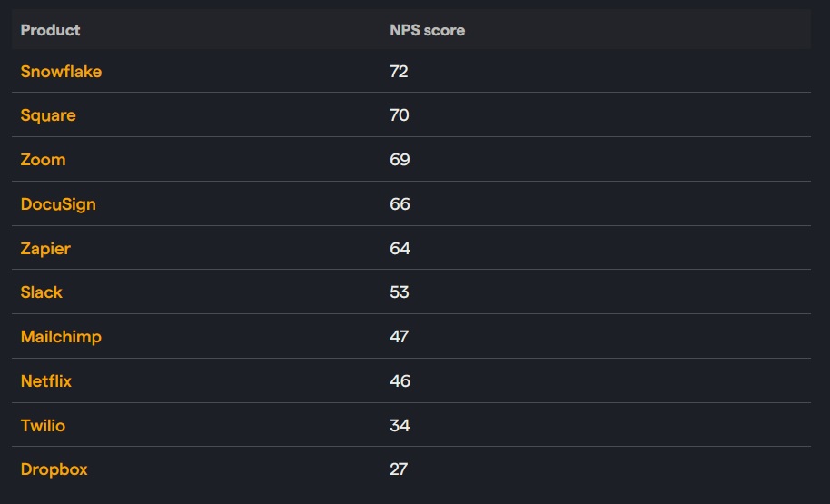This screenshot has height=504, width=830.
Task: Click the Square product link
Action: [x=48, y=115]
